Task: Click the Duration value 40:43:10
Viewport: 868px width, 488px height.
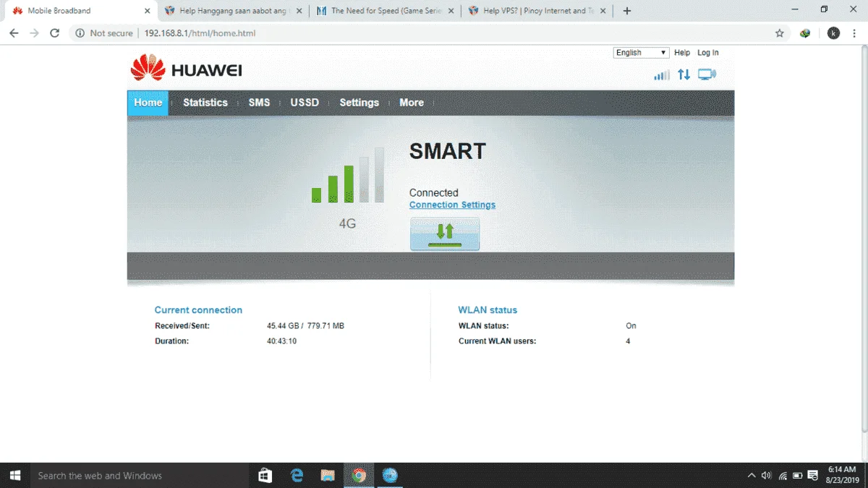Action: click(x=281, y=341)
